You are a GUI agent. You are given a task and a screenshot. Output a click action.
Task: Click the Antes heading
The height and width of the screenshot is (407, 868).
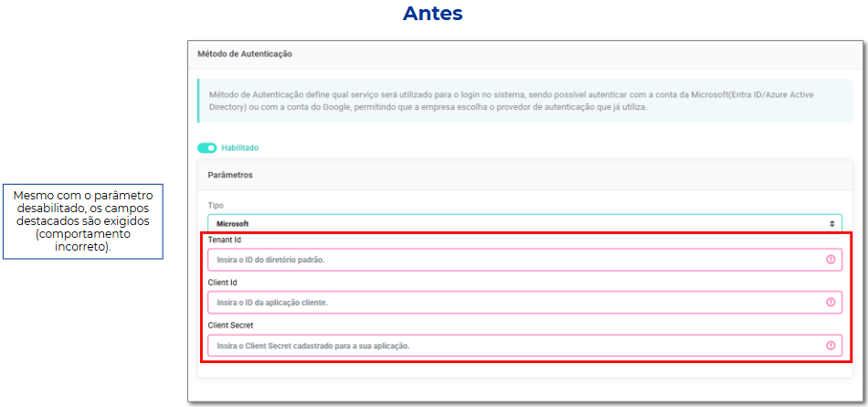tap(433, 14)
